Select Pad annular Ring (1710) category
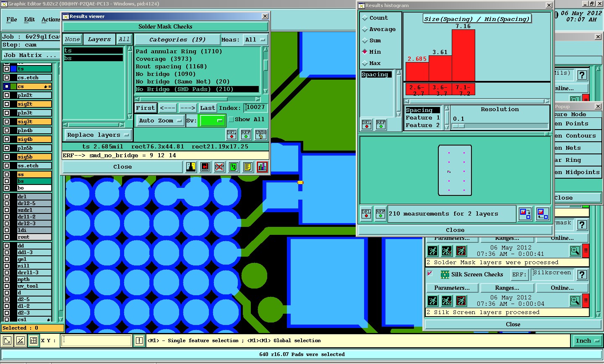 tap(179, 51)
